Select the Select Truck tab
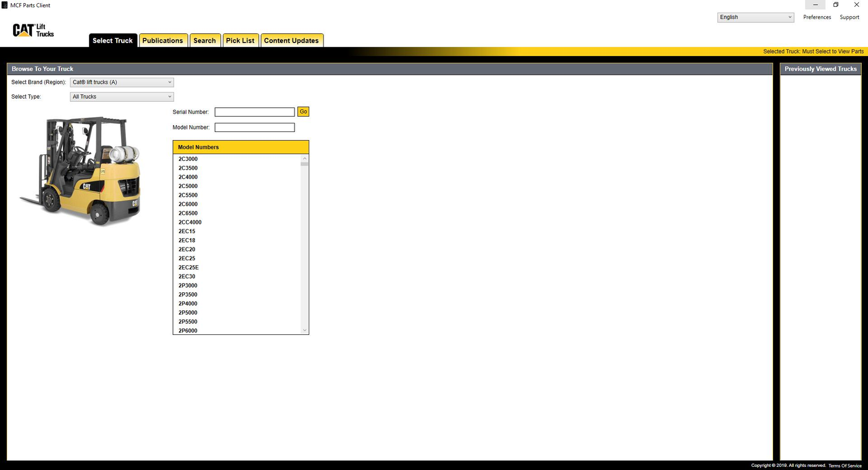The image size is (868, 470). 112,40
